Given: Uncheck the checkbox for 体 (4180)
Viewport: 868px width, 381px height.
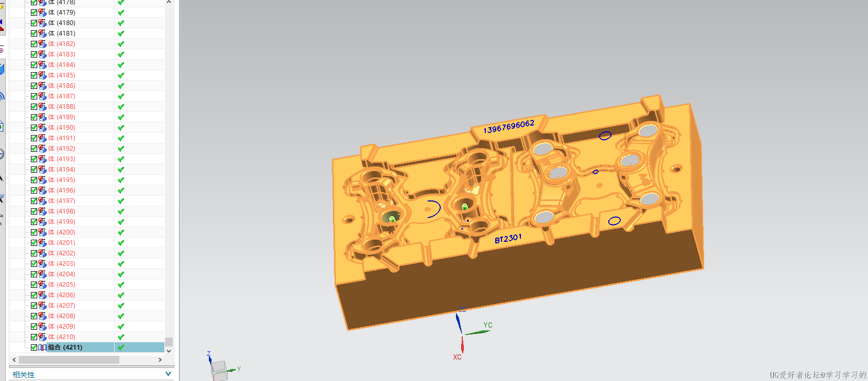Looking at the screenshot, I should pos(34,23).
